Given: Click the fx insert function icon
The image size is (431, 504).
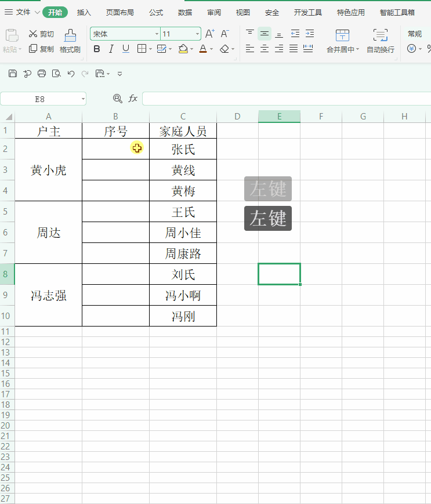Looking at the screenshot, I should pos(133,99).
